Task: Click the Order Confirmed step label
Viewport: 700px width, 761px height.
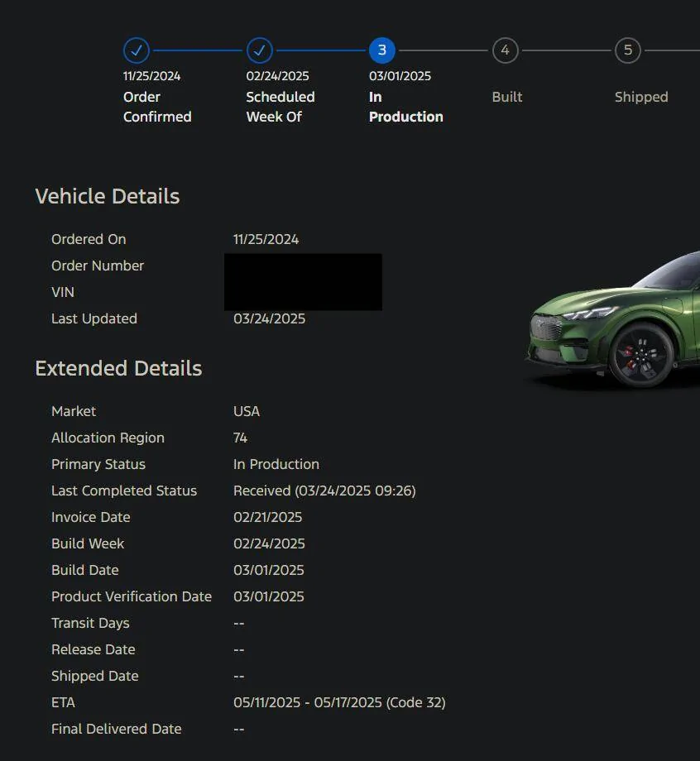Action: [x=157, y=107]
